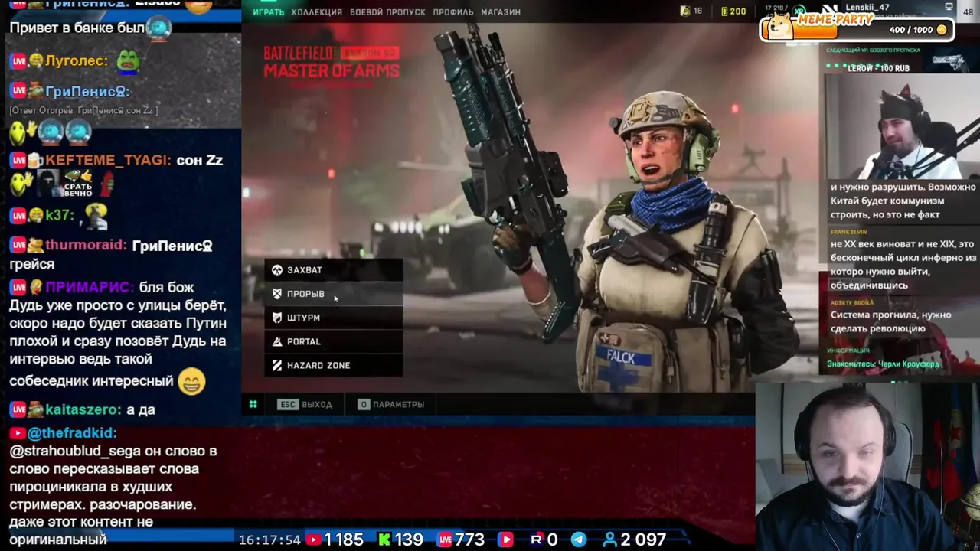Click the token currency icon showing 16

tap(684, 11)
